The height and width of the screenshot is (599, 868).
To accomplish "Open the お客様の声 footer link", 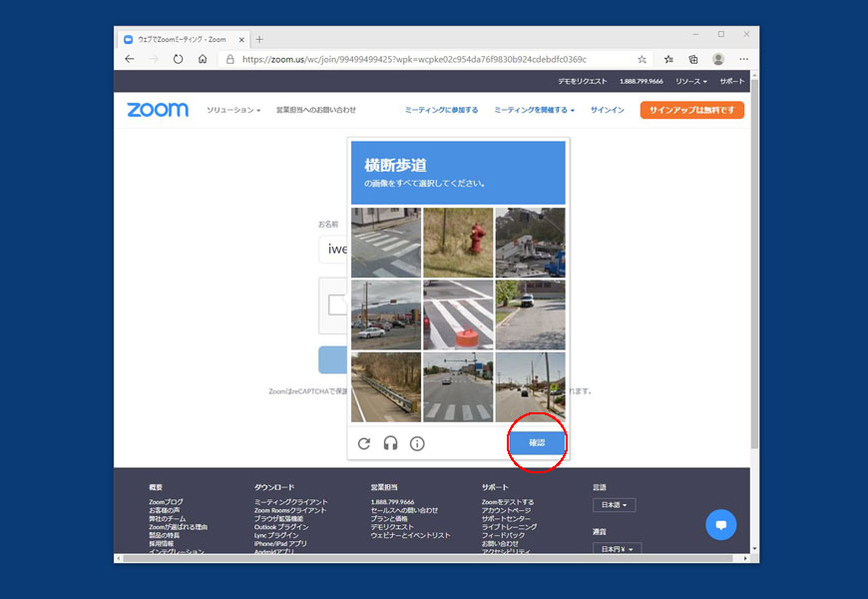I will coord(164,510).
